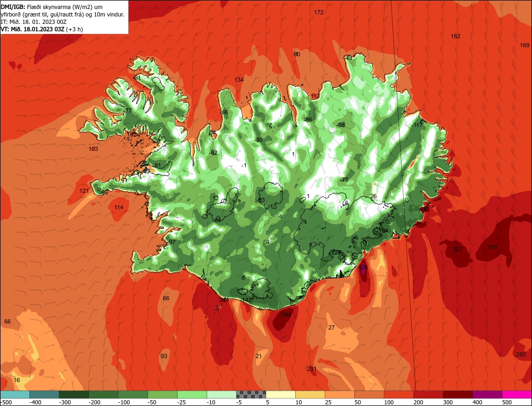
Task: Click the value -75 in the eastern highlands
Action: pos(344,180)
